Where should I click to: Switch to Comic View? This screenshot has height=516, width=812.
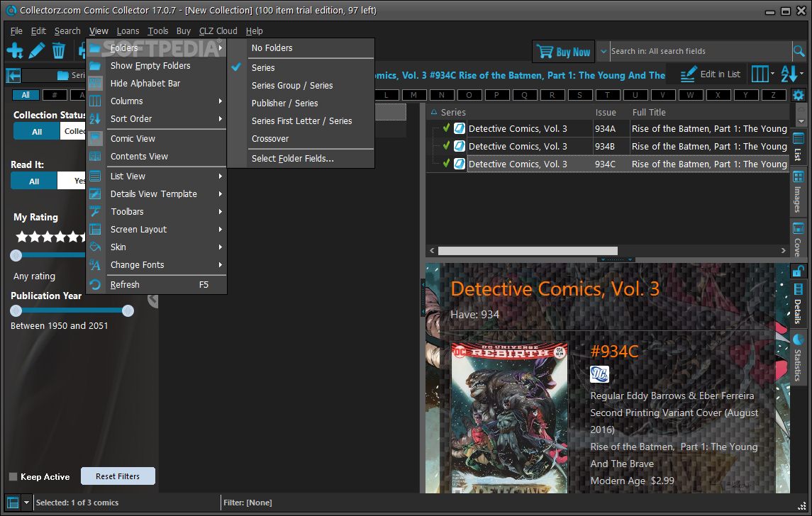tap(157, 139)
